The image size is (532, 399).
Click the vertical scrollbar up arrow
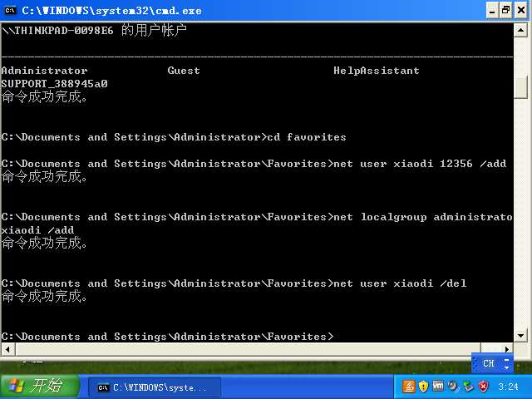pyautogui.click(x=520, y=31)
